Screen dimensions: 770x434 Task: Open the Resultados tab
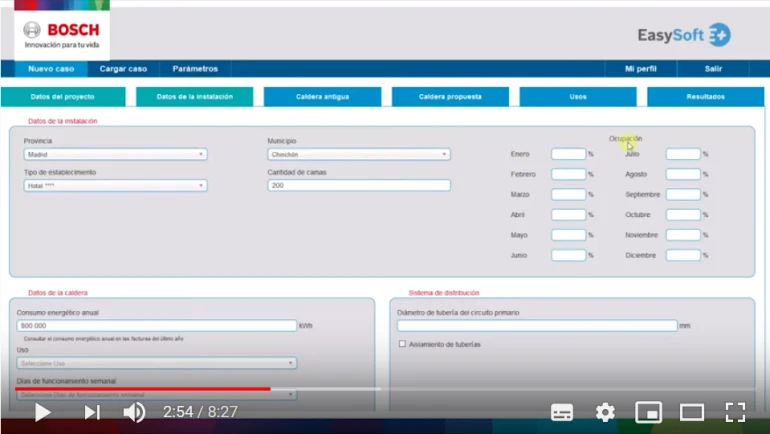(706, 97)
